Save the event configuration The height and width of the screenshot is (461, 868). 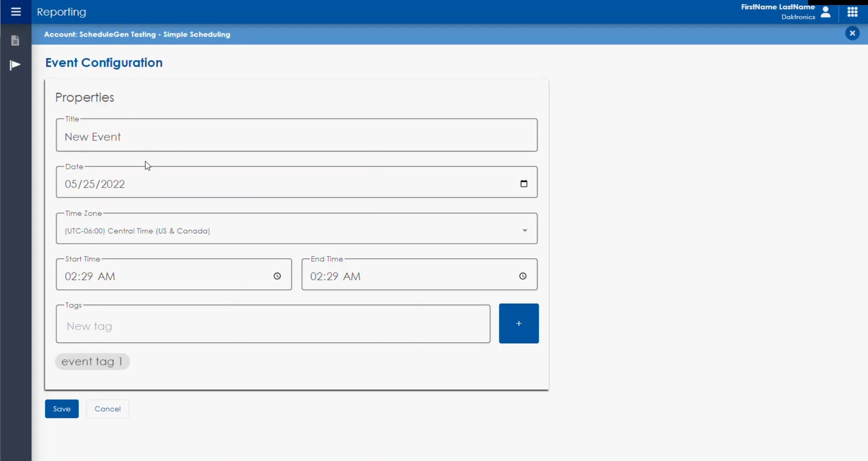point(62,408)
